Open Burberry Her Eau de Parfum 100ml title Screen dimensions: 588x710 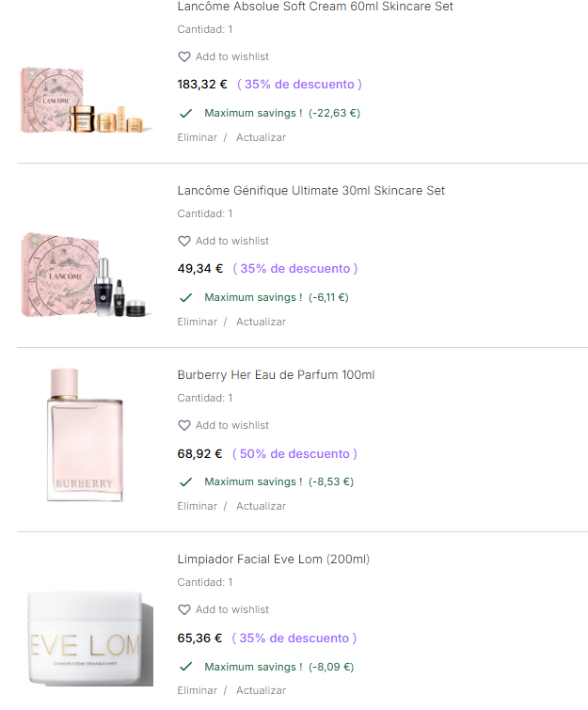click(x=276, y=375)
